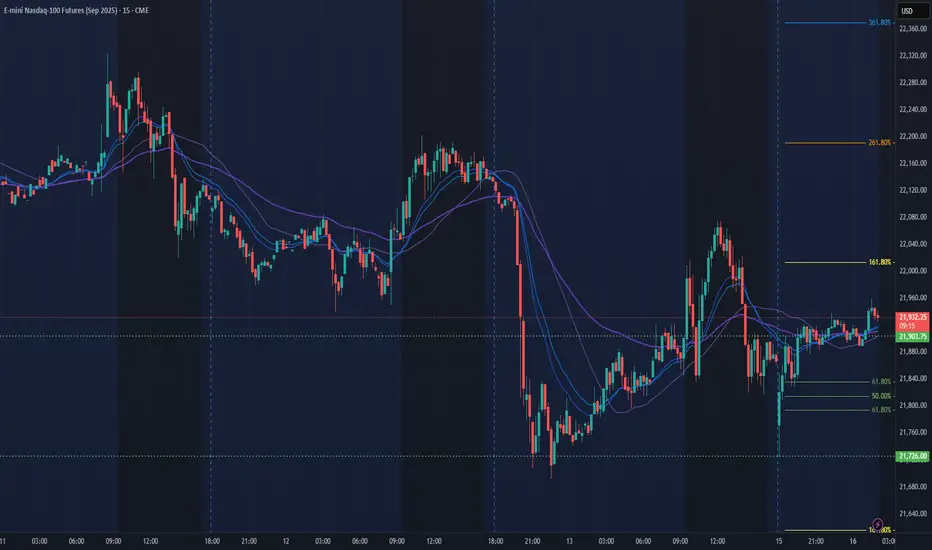Click the 21,960.00 price axis value
Viewport: 932px width, 550px height.
[x=913, y=298]
